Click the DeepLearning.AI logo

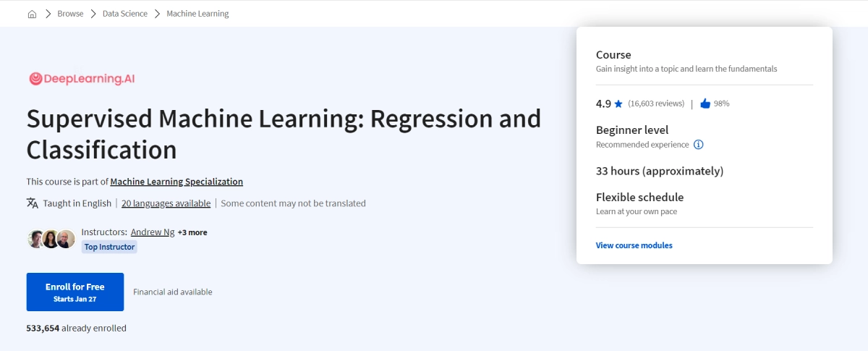(82, 79)
